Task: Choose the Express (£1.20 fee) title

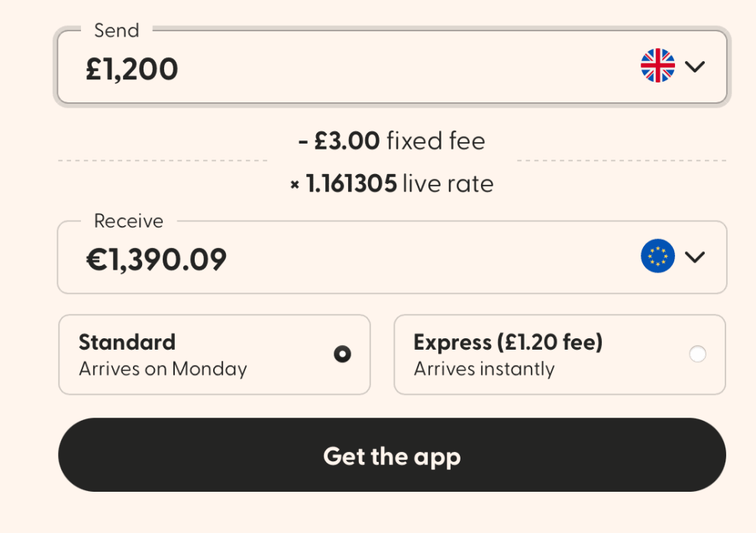Action: [508, 341]
